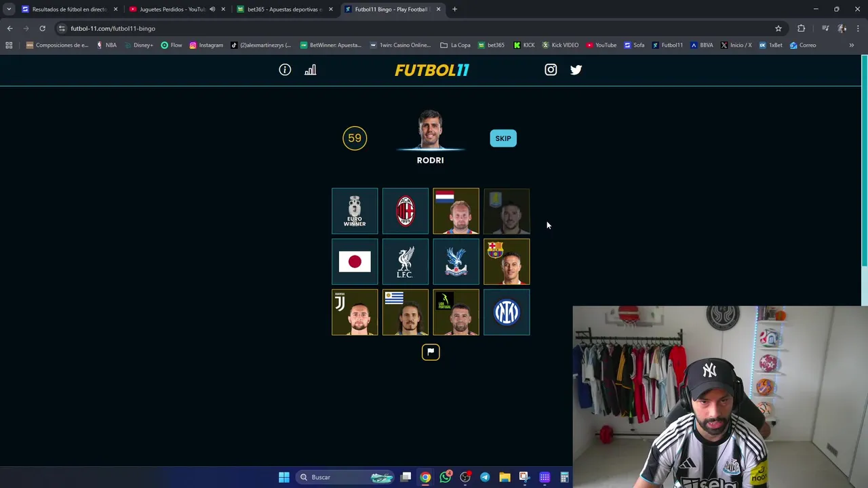This screenshot has height=488, width=868.
Task: Open Futbol11 Instagram page icon
Action: pyautogui.click(x=551, y=70)
